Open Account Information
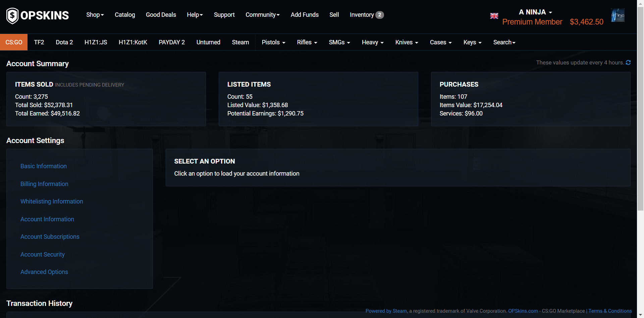Screen dimensions: 644x318 pyautogui.click(x=47, y=219)
